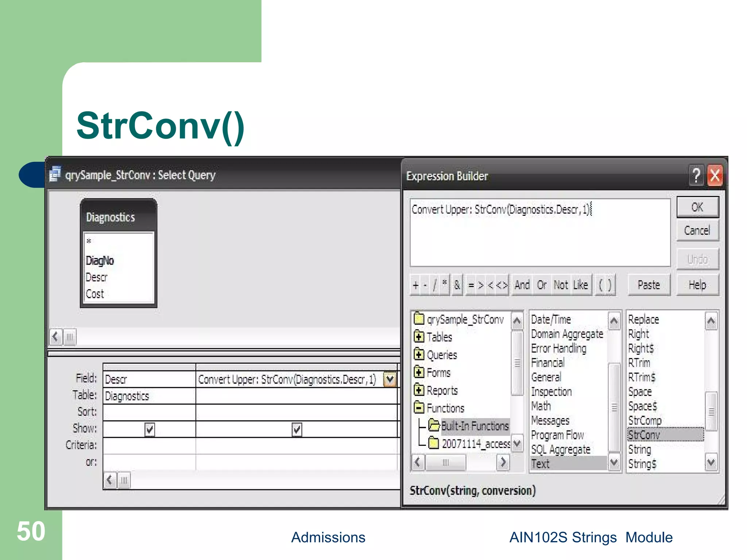Screen dimensions: 747x560
Task: Insert the equals operator
Action: click(471, 285)
